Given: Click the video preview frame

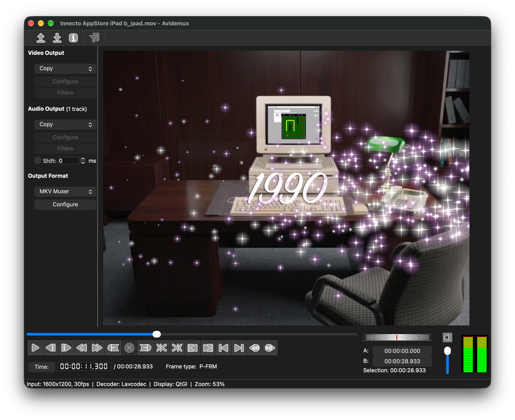Looking at the screenshot, I should [x=286, y=188].
